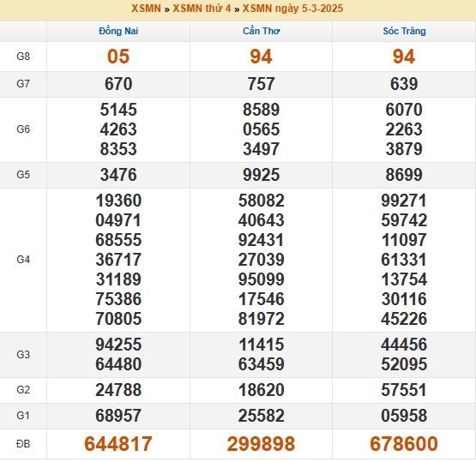Click the ĐB row label
Viewport: 476px width, 462px height.
coord(23,444)
